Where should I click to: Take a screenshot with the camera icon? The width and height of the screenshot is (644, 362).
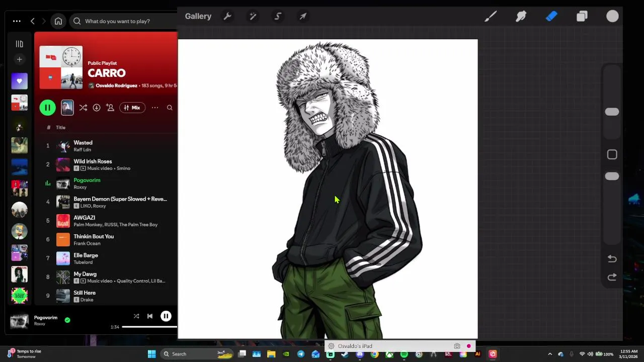tap(457, 346)
